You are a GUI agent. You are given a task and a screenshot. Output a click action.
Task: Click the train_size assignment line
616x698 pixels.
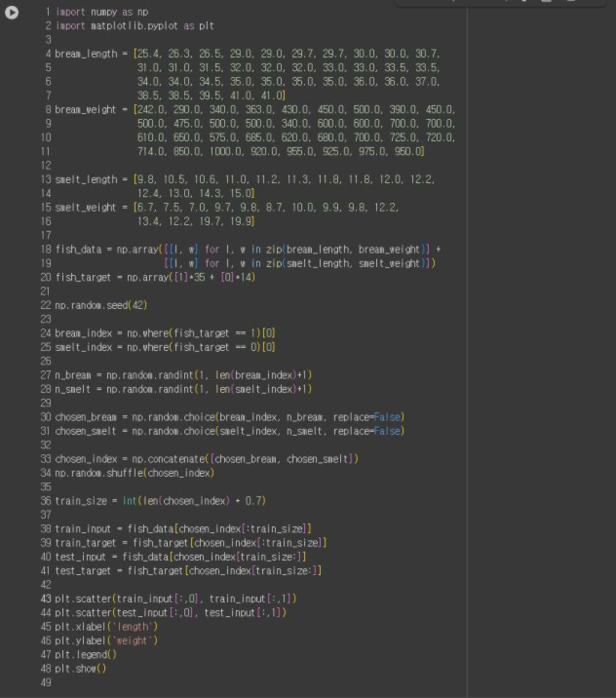coord(160,501)
